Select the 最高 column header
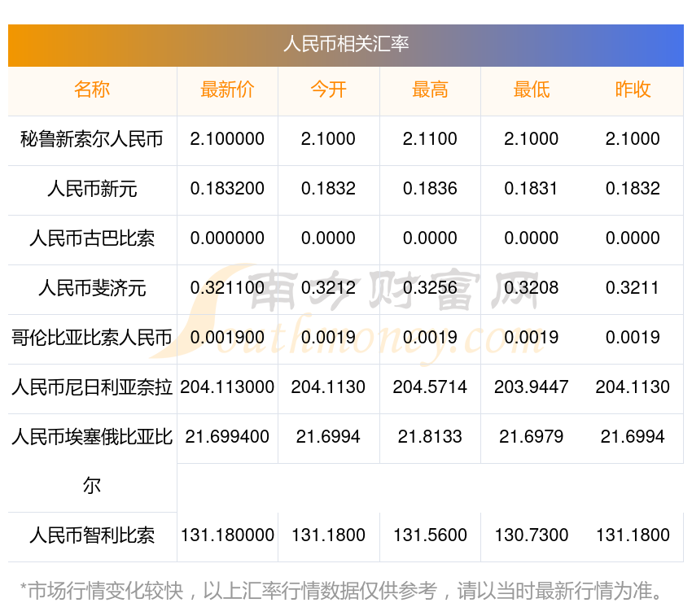Image resolution: width=692 pixels, height=616 pixels. tap(430, 90)
